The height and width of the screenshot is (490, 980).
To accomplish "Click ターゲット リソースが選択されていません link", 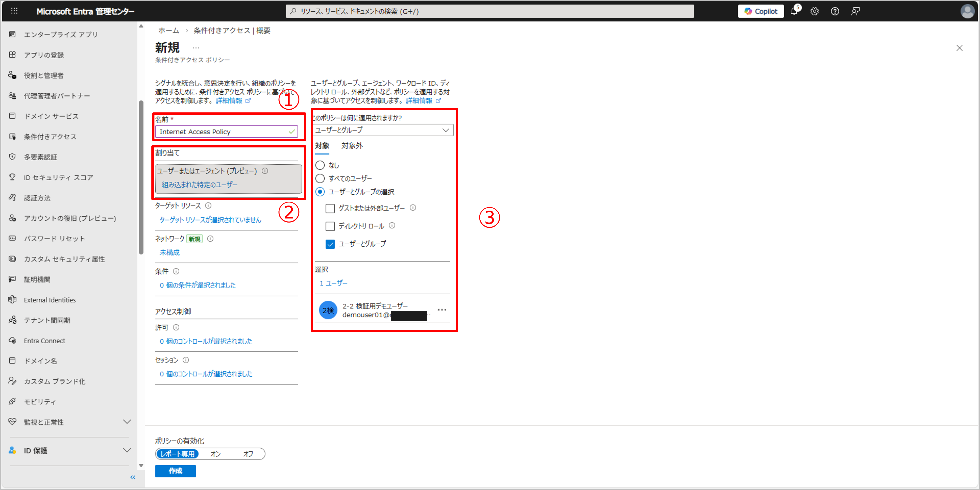I will [x=210, y=220].
